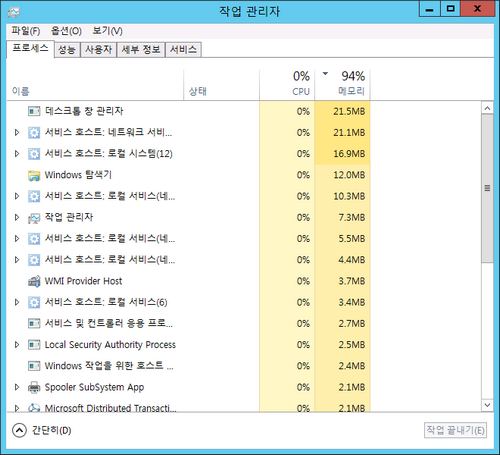500x455 pixels.
Task: Switch to the 성능 tab
Action: (x=67, y=50)
